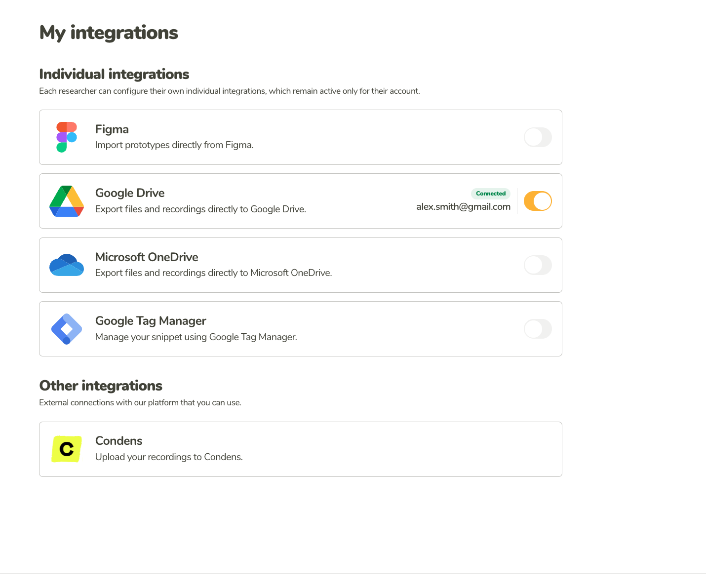The image size is (706, 588).
Task: Select the alex.smith@gmail.com account text
Action: [463, 207]
